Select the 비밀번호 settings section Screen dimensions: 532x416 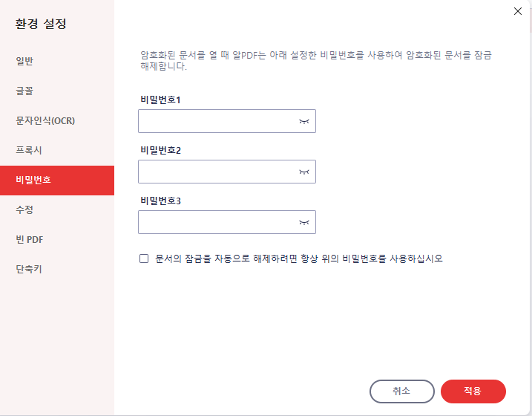[x=57, y=181]
